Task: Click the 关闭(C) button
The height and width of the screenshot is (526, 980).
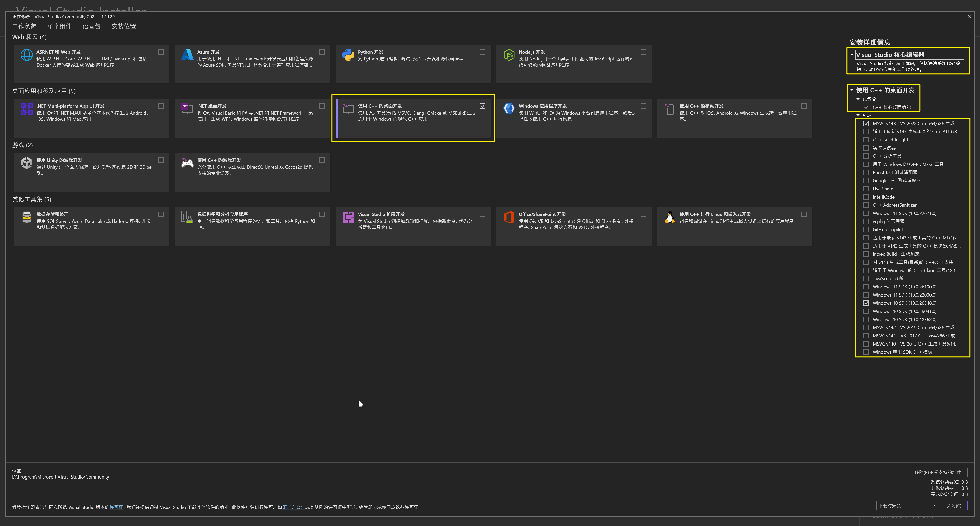Action: click(953, 506)
